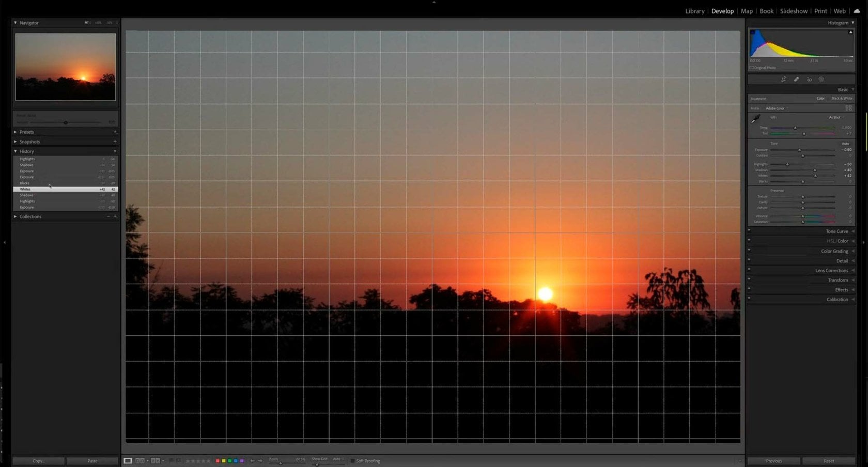
Task: Open the As Shot white balance dropdown
Action: click(x=835, y=117)
